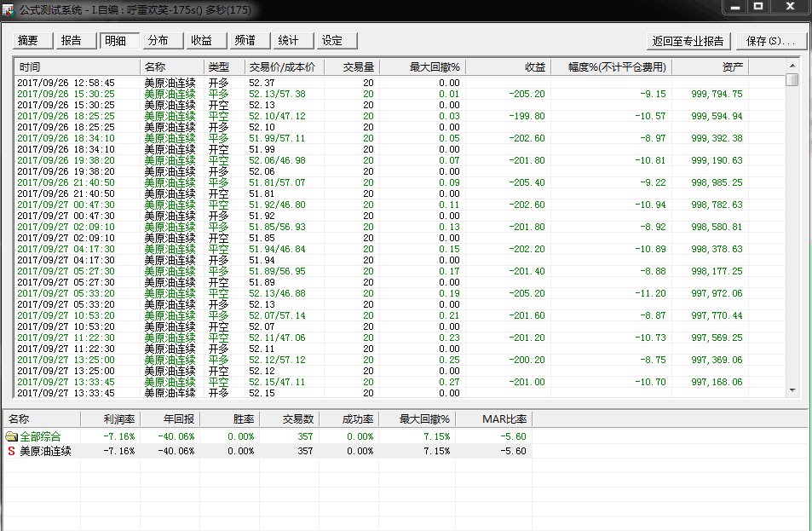
Task: Click the 保存(S)... button
Action: (769, 41)
